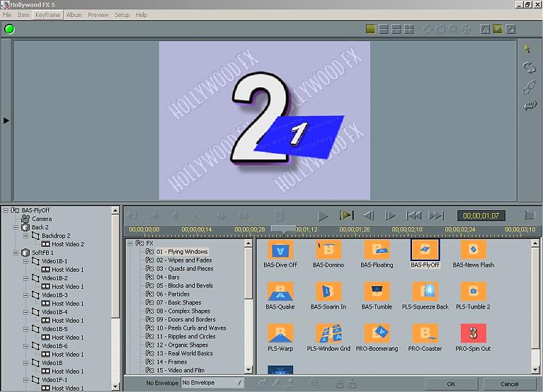Select the rotate tool with circular arrows
This screenshot has height=392, width=543.
pyautogui.click(x=529, y=67)
